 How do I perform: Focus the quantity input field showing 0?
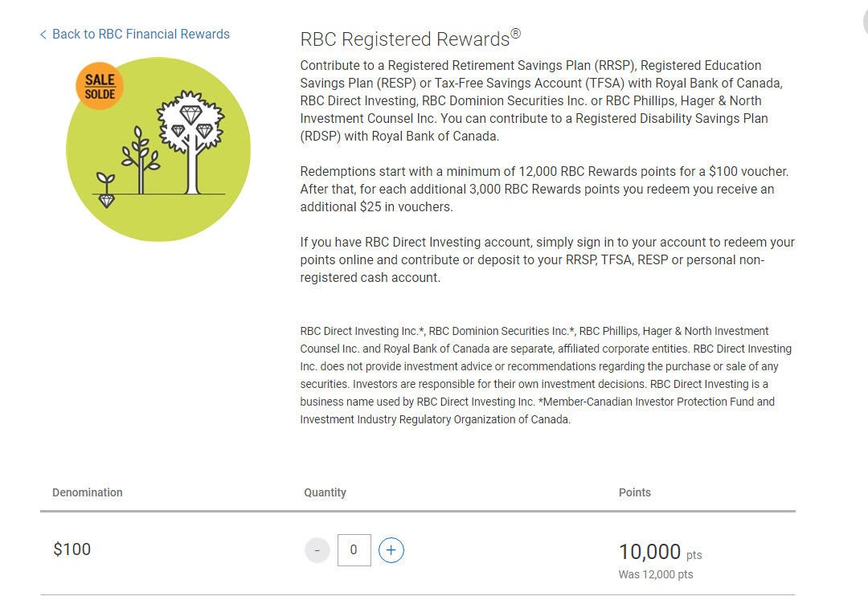(x=354, y=550)
